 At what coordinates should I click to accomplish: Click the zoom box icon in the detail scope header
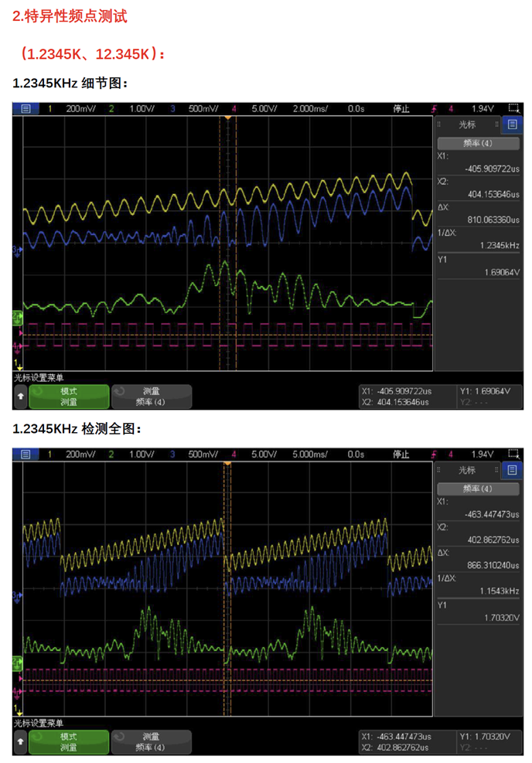tap(513, 109)
